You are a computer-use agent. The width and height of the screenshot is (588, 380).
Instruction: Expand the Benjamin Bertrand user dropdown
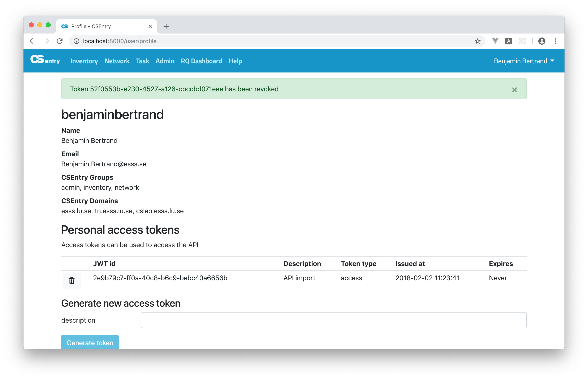click(524, 61)
